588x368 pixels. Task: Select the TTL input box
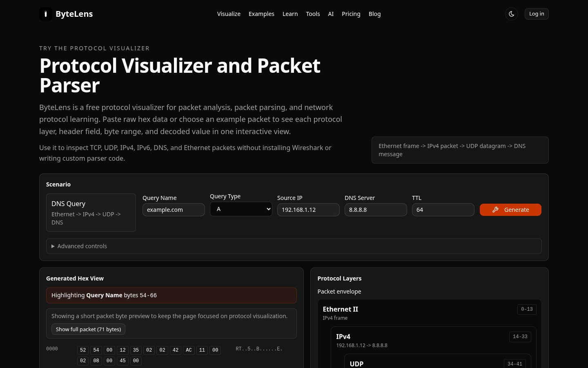443,210
